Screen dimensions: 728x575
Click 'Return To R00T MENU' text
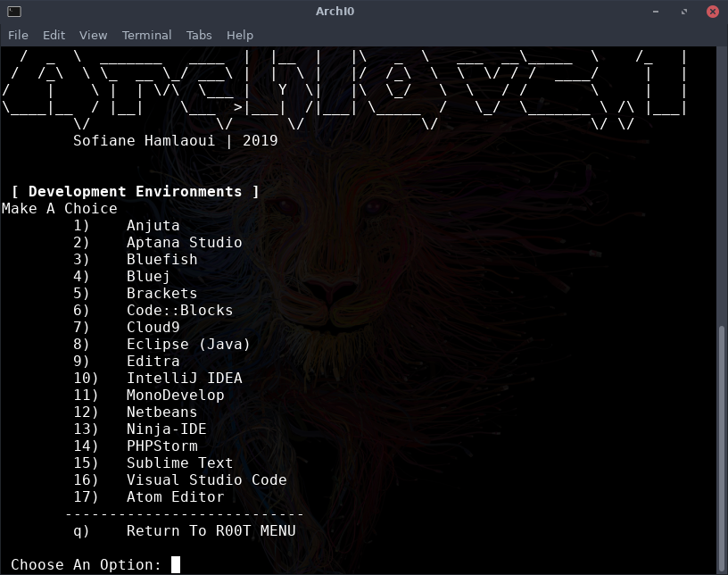[x=211, y=531]
